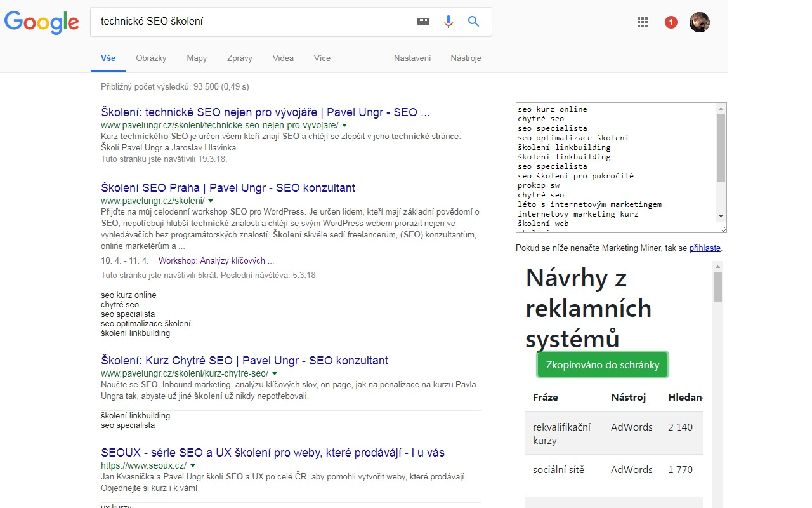
Task: Click the Marketing Miner panel scrollbar thumb
Action: coord(718,287)
